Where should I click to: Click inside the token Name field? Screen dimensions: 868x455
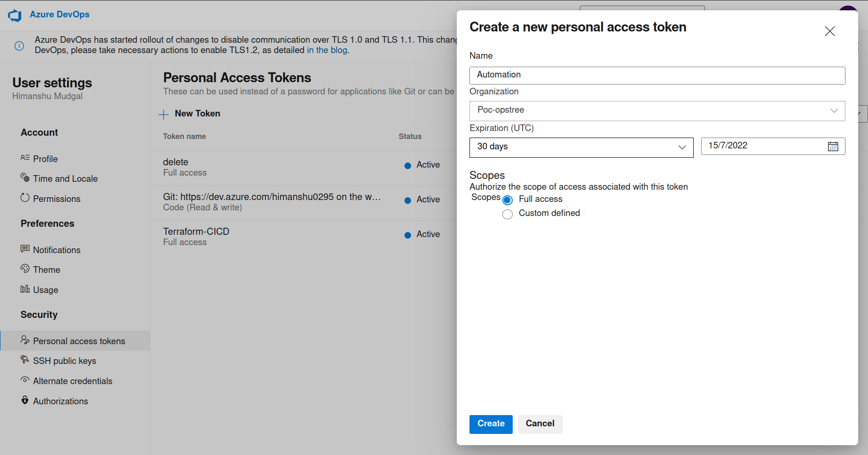click(657, 75)
